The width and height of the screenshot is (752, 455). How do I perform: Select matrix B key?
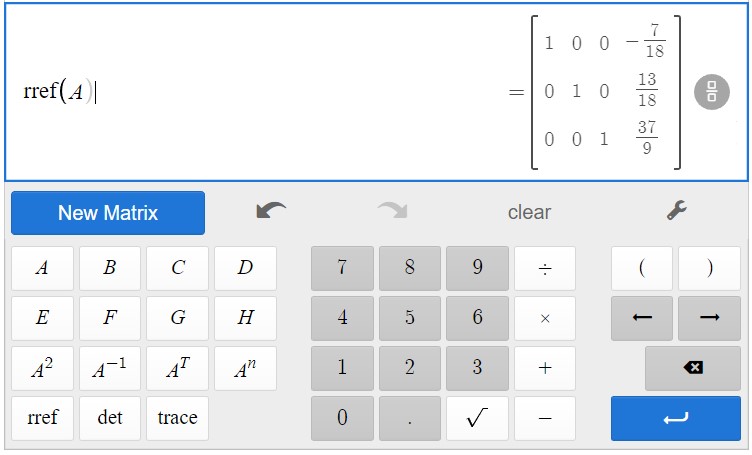[x=110, y=268]
